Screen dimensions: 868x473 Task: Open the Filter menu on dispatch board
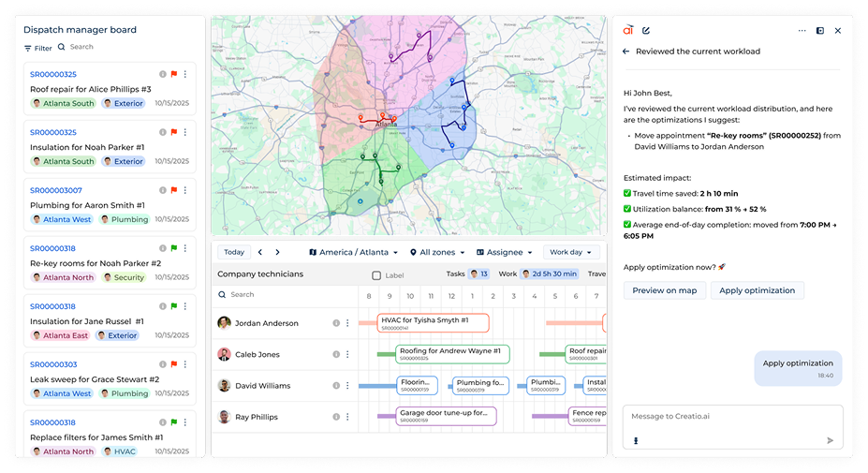pos(38,47)
